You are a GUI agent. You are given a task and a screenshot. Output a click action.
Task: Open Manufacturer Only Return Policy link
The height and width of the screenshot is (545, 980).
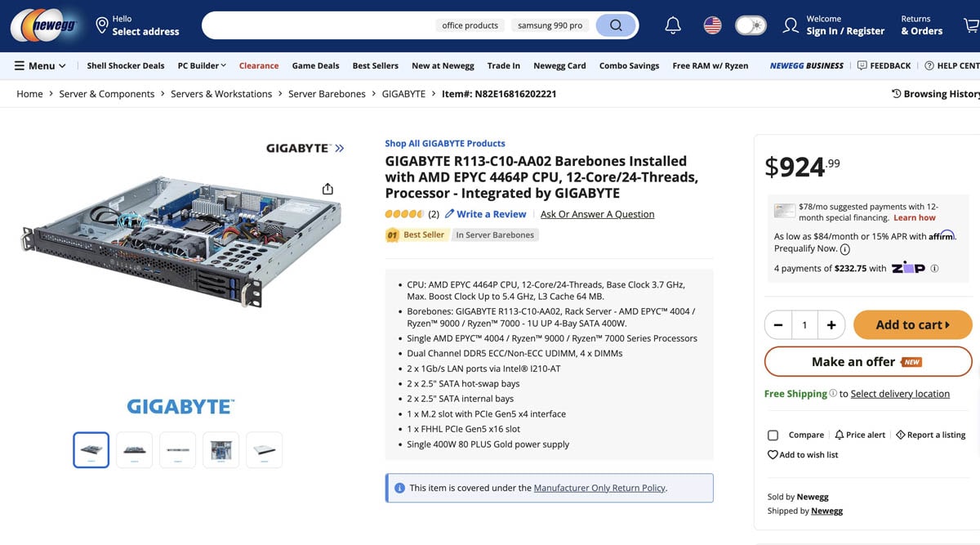599,488
